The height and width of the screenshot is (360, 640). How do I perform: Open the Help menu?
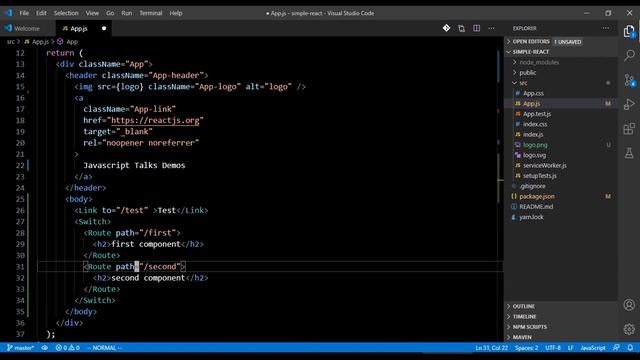[176, 13]
